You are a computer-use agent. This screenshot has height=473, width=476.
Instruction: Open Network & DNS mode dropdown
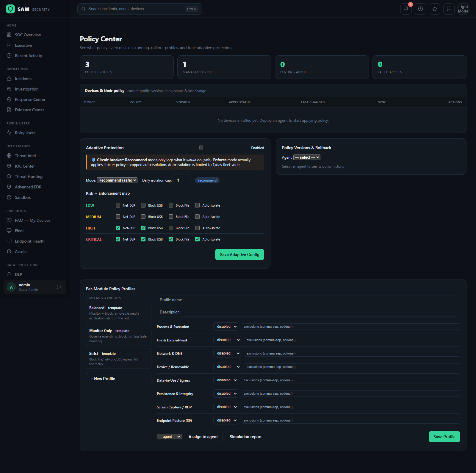[227, 353]
